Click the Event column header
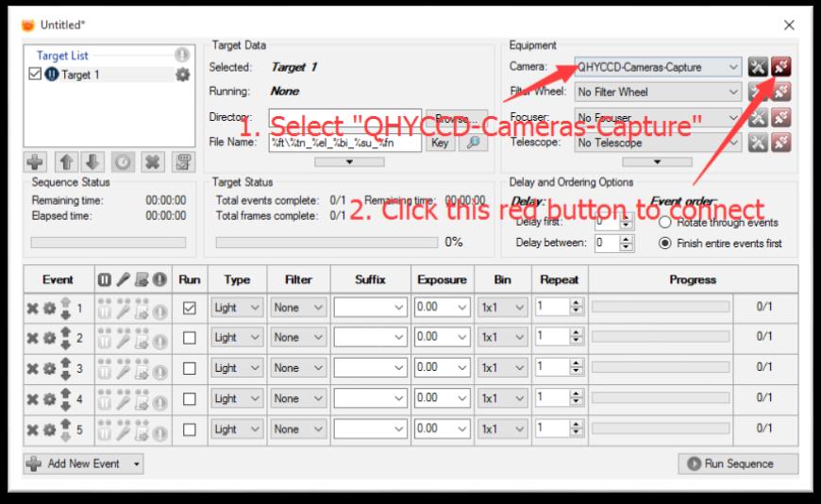This screenshot has height=504, width=821. (59, 279)
